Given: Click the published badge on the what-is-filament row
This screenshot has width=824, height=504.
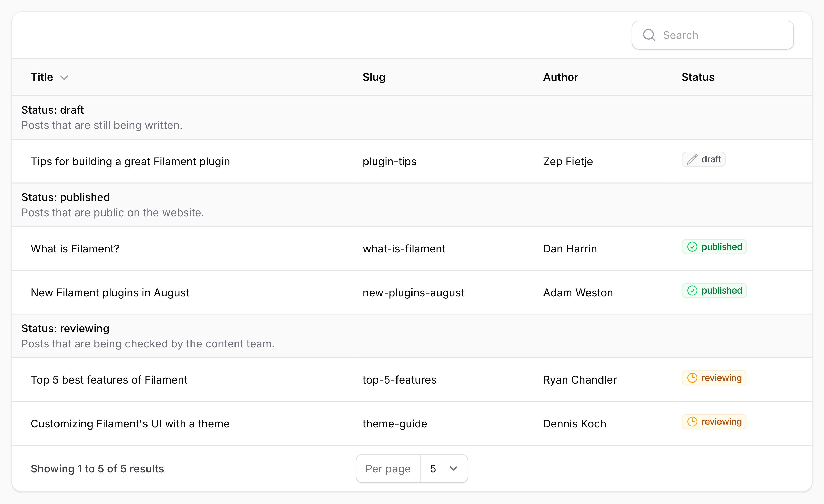Looking at the screenshot, I should coord(714,247).
